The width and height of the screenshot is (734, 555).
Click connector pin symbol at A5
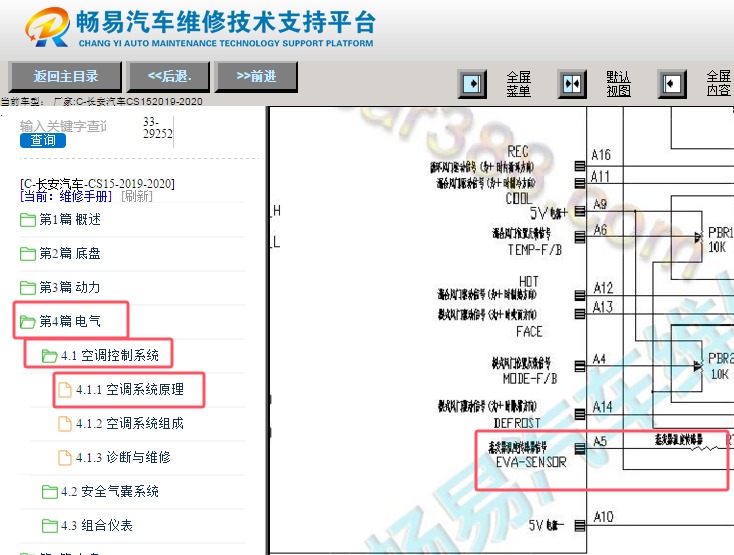click(580, 449)
